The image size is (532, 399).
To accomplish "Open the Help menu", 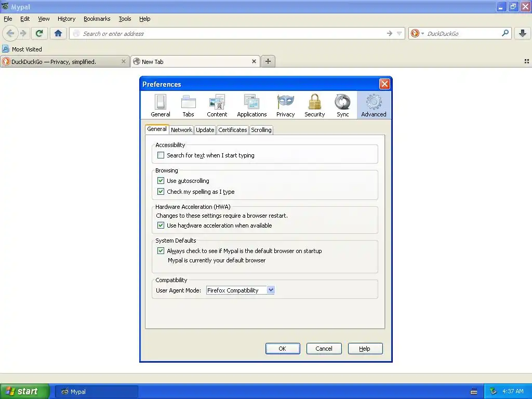I will (145, 19).
